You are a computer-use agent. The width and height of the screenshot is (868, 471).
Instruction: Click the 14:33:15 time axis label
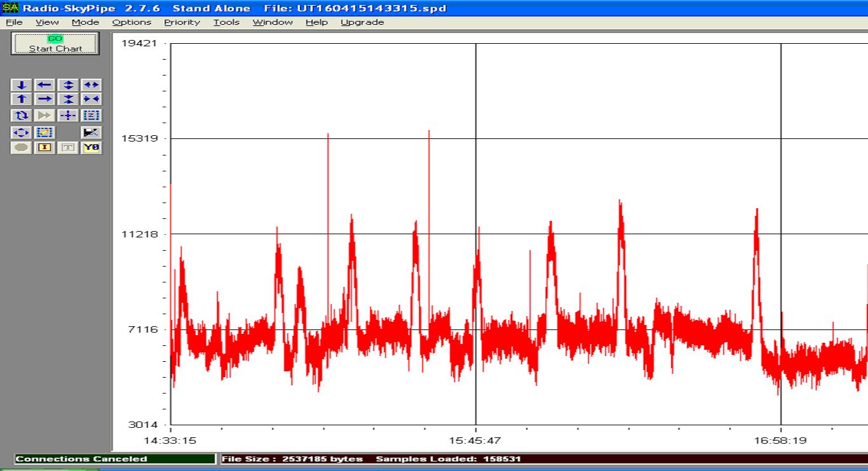[170, 440]
